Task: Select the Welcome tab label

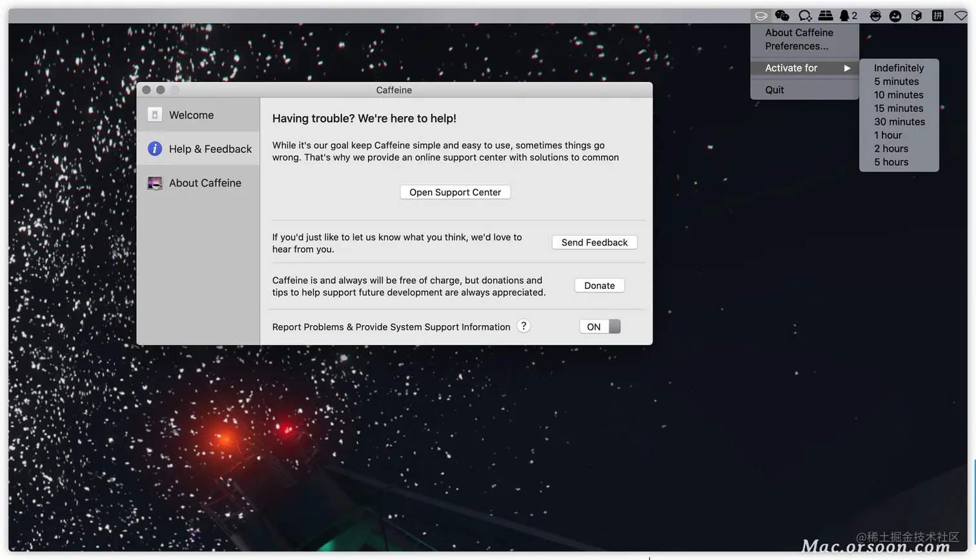Action: 191,115
